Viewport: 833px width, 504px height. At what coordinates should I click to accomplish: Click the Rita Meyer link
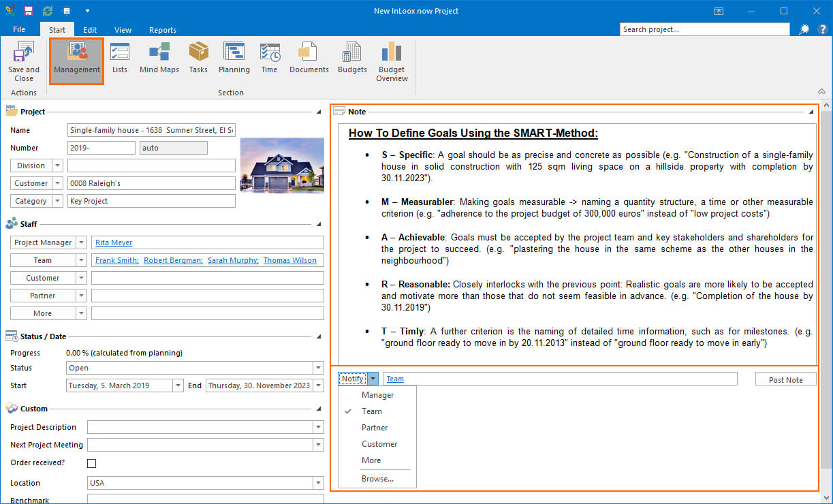[x=114, y=242]
